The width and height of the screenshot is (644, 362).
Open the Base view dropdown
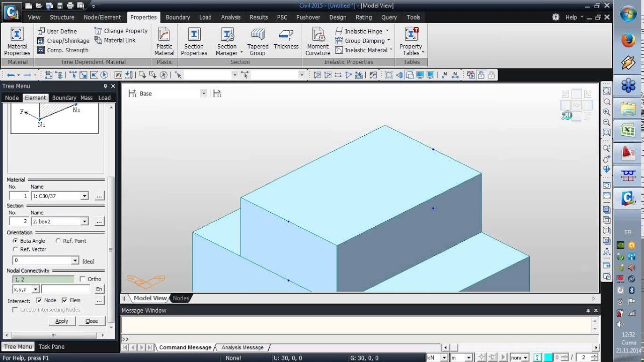204,94
